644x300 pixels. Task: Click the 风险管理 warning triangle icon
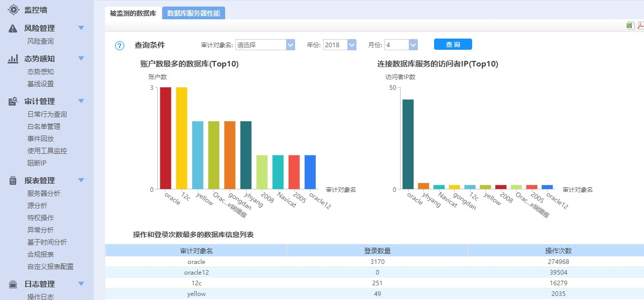click(x=13, y=28)
